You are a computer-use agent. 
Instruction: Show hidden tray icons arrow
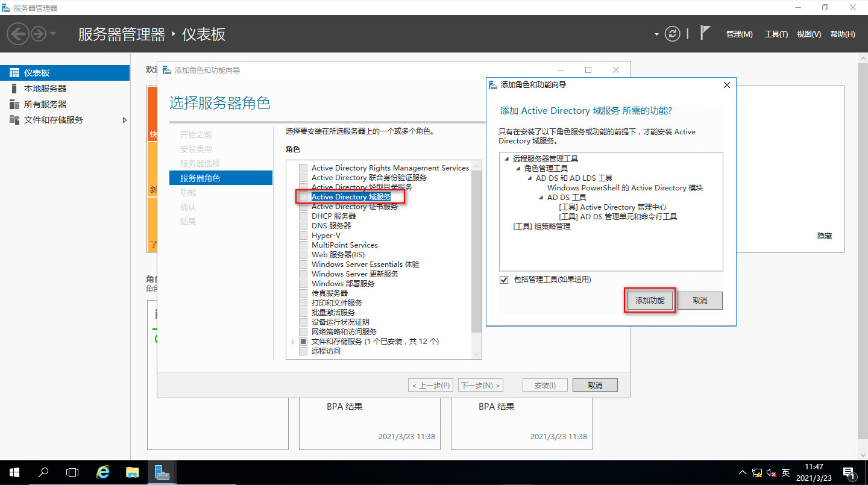click(x=742, y=473)
